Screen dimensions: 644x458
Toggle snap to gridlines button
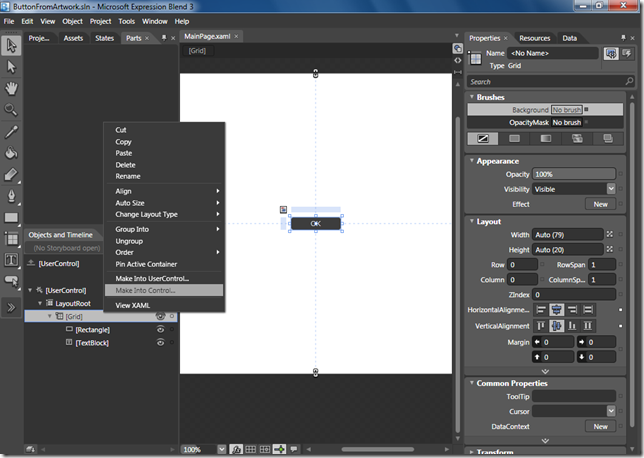click(x=265, y=449)
